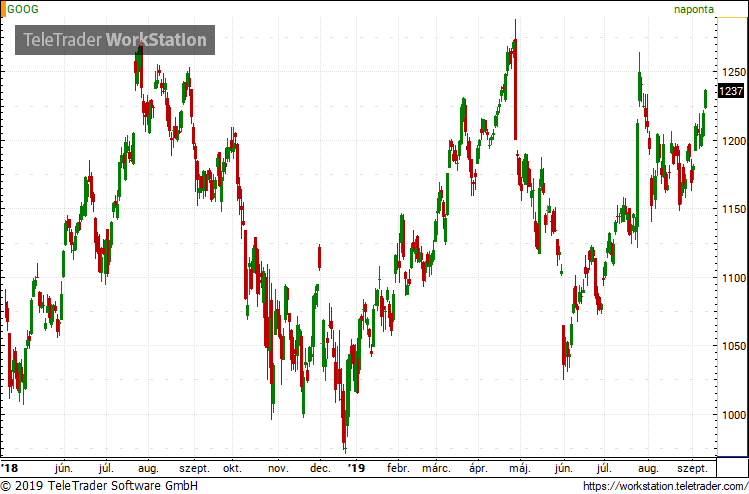Viewport: 749px width, 494px height.
Task: Click the febr. month label
Action: pyautogui.click(x=398, y=468)
